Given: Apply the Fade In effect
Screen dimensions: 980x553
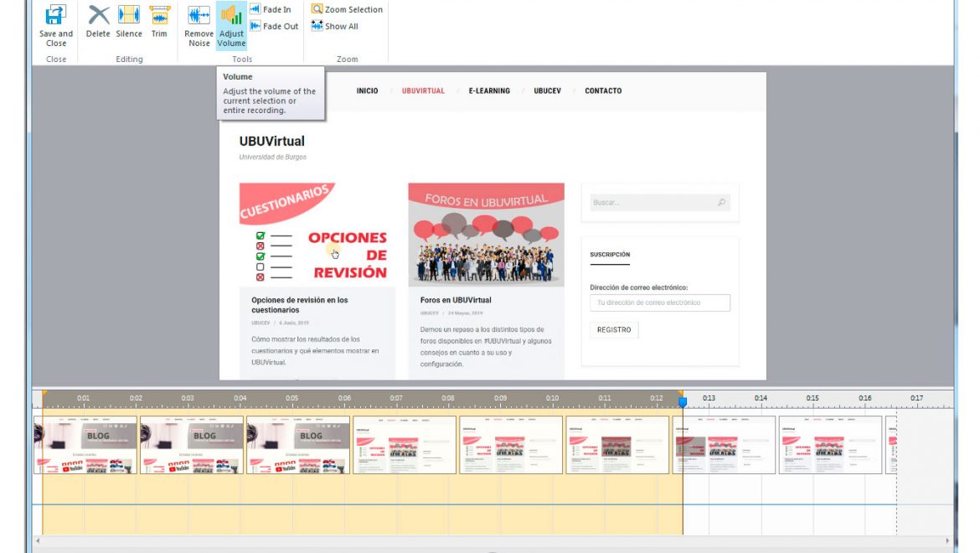Looking at the screenshot, I should click(271, 9).
